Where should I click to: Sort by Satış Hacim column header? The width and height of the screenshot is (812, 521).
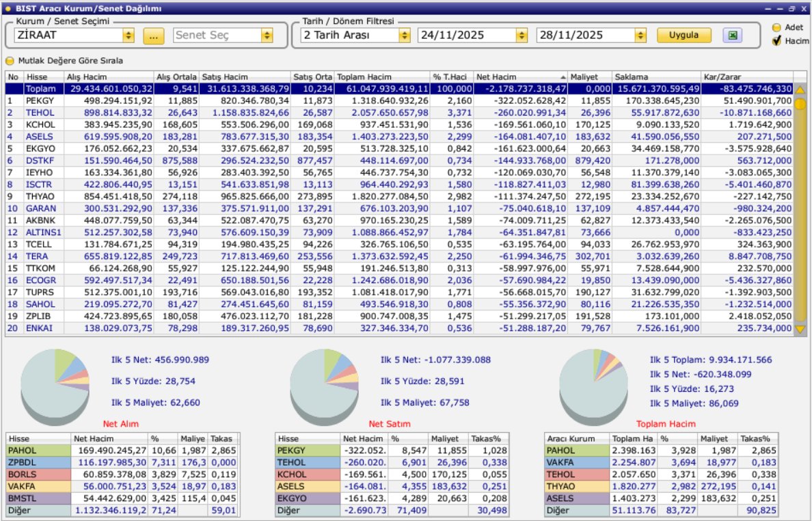245,77
